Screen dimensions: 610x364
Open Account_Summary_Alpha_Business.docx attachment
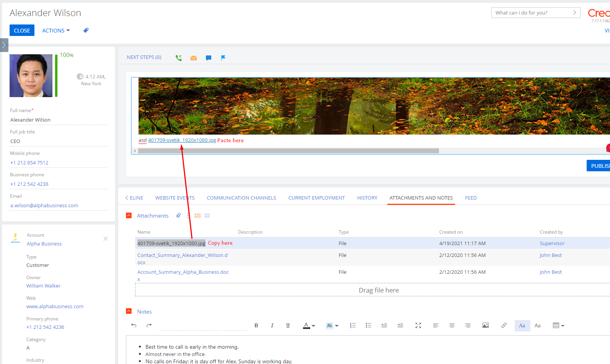click(183, 275)
